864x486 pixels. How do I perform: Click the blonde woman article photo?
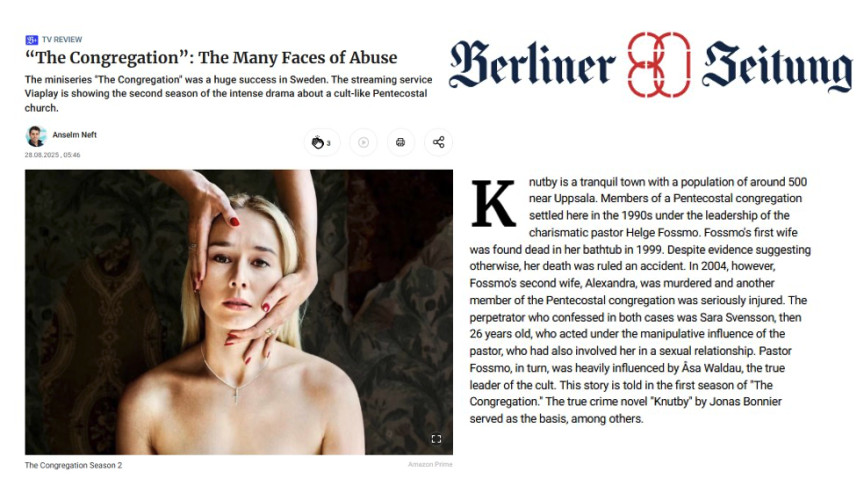[239, 312]
